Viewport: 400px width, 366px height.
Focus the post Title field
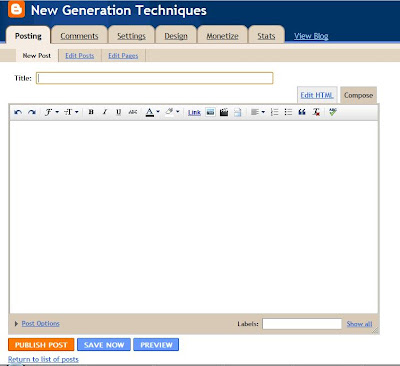[x=155, y=78]
